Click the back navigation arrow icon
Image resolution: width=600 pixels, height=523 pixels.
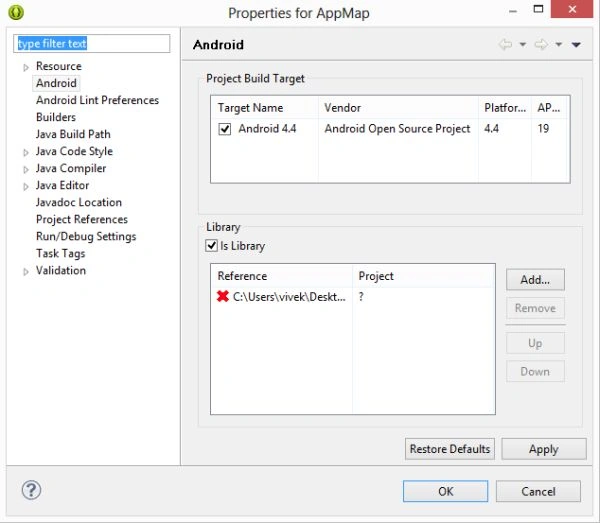(505, 44)
